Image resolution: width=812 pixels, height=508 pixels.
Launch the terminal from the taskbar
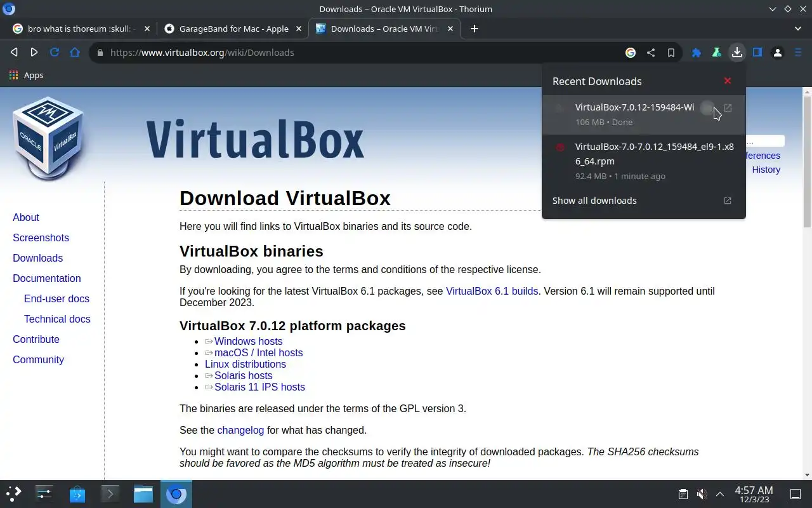pos(110,493)
